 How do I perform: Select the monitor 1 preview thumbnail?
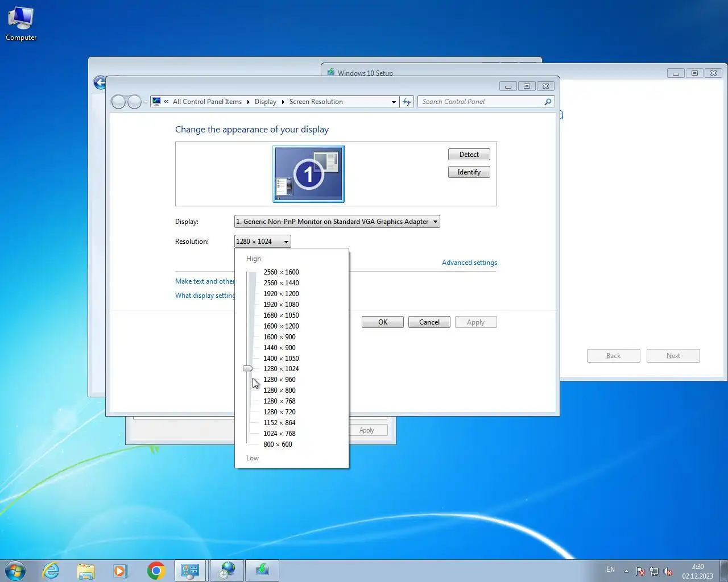click(x=308, y=174)
